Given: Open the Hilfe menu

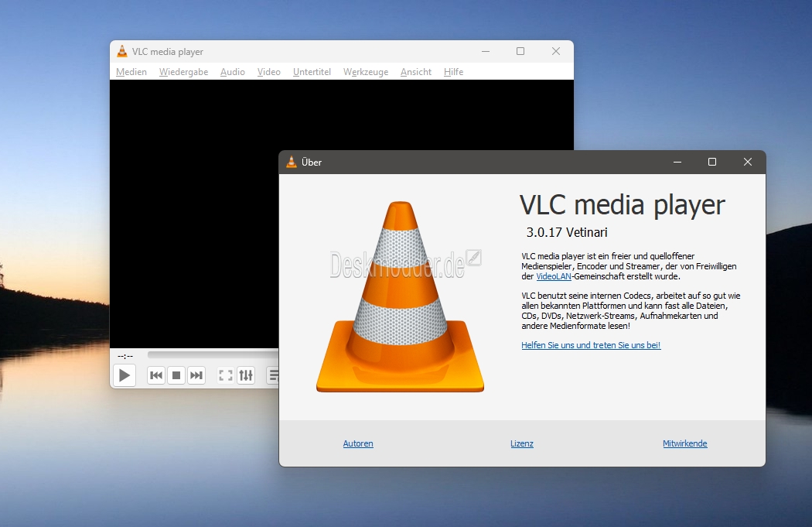Looking at the screenshot, I should click(x=454, y=72).
